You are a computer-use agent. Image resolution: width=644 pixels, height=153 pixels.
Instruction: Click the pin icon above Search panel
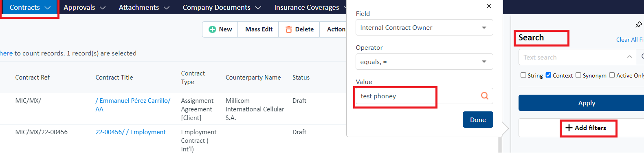[639, 24]
